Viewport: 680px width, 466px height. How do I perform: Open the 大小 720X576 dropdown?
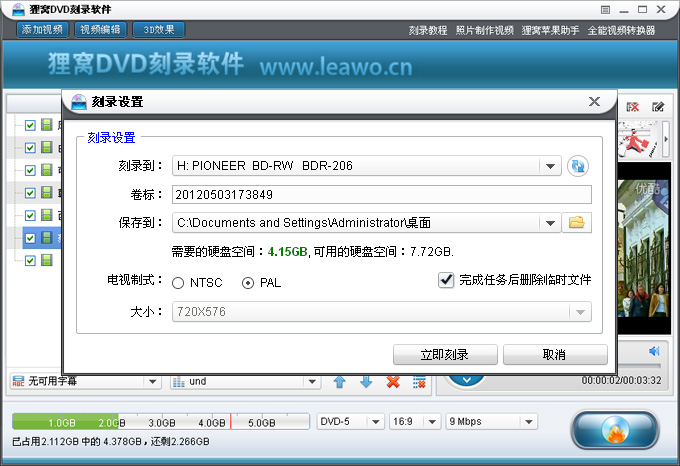580,312
